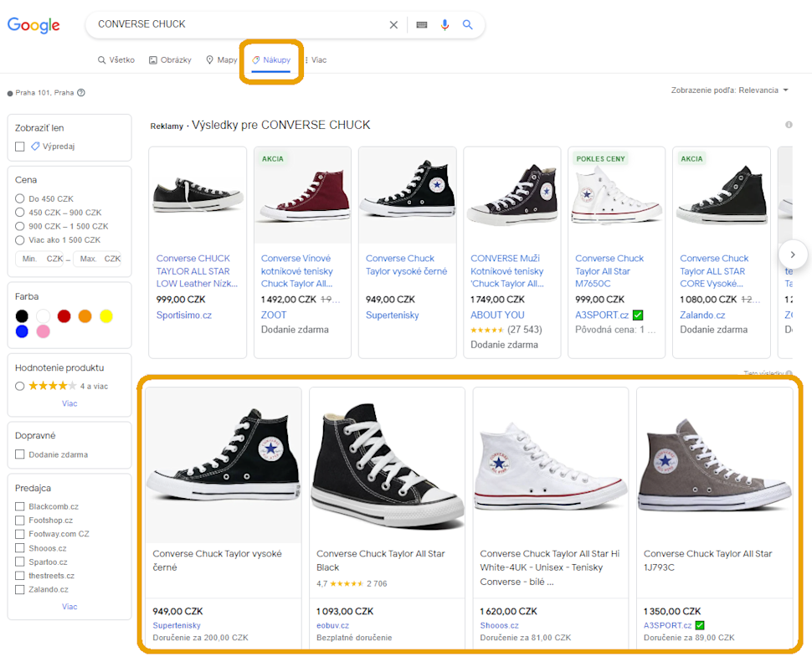Pick the white color swatch
The image size is (812, 657).
click(43, 316)
